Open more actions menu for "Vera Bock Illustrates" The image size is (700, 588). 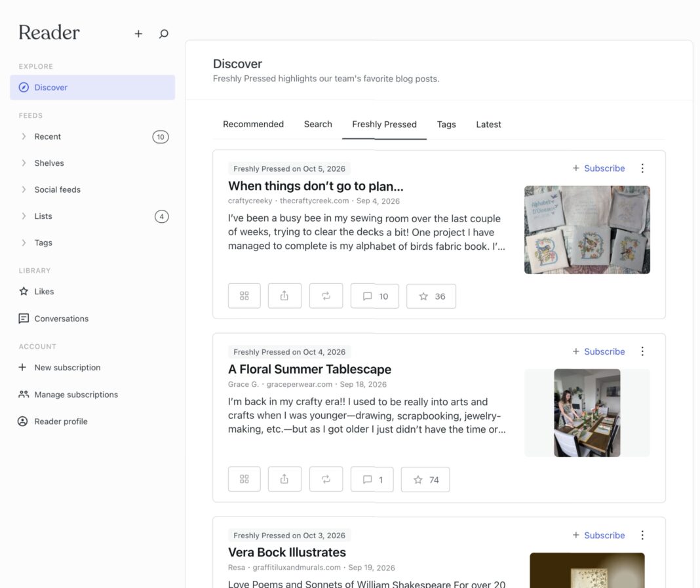pos(642,535)
